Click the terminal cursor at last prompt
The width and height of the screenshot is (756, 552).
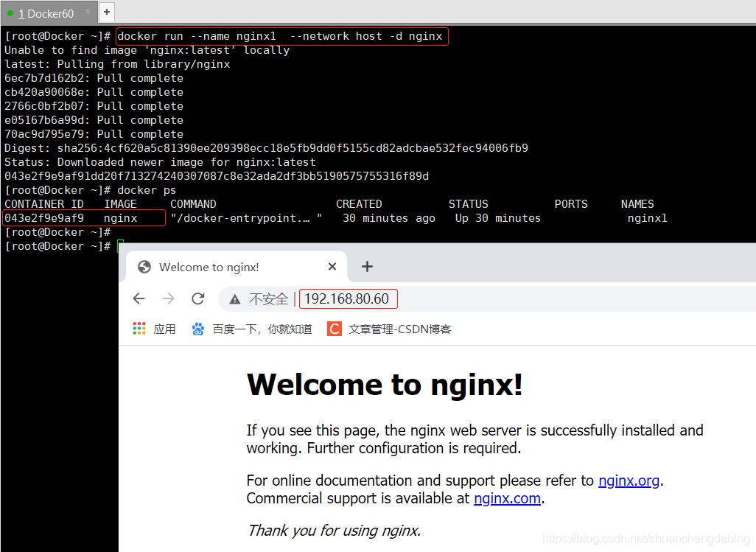coord(121,246)
